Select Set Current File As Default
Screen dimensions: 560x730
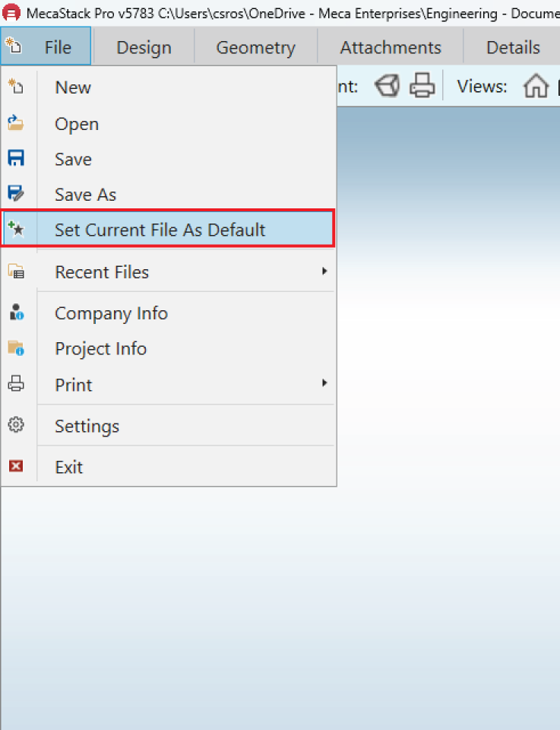click(167, 229)
